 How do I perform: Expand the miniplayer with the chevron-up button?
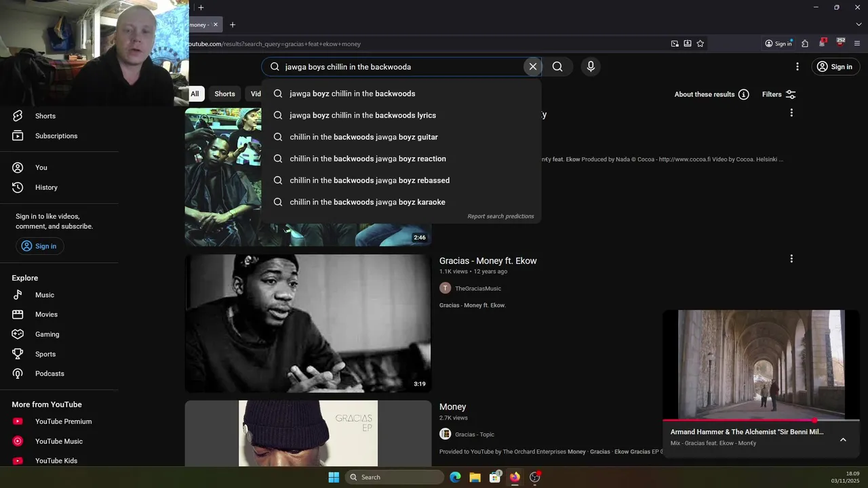(x=843, y=439)
